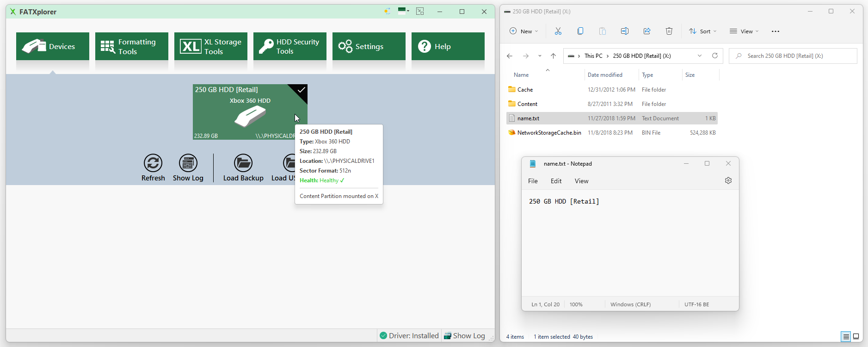The image size is (868, 347).
Task: Click the UTF-16 BE encoding status
Action: click(697, 304)
